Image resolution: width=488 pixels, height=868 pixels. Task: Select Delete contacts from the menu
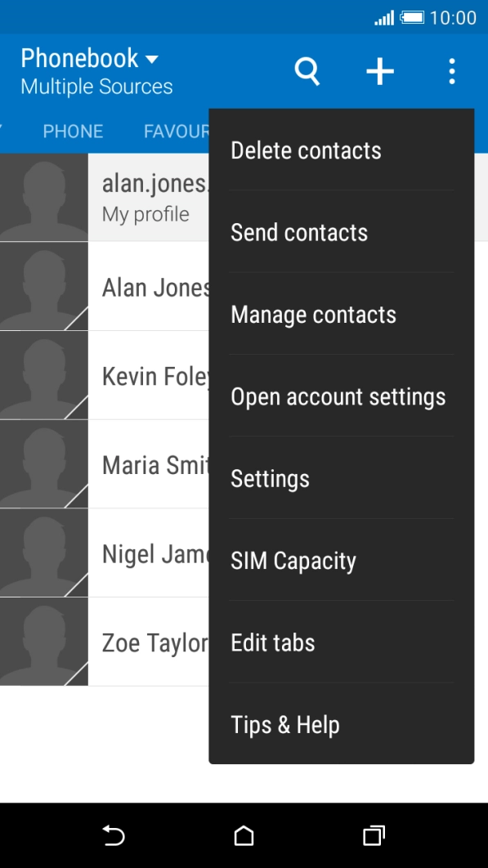(x=306, y=150)
